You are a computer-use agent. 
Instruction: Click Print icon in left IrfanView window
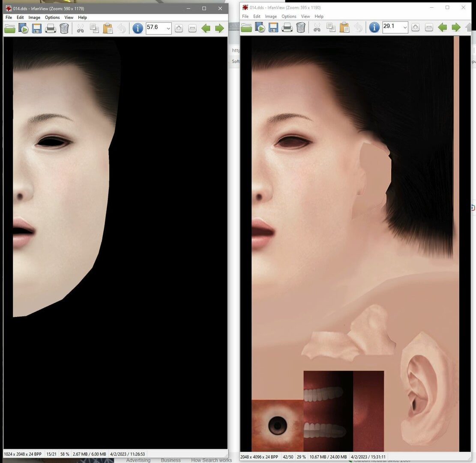click(51, 29)
